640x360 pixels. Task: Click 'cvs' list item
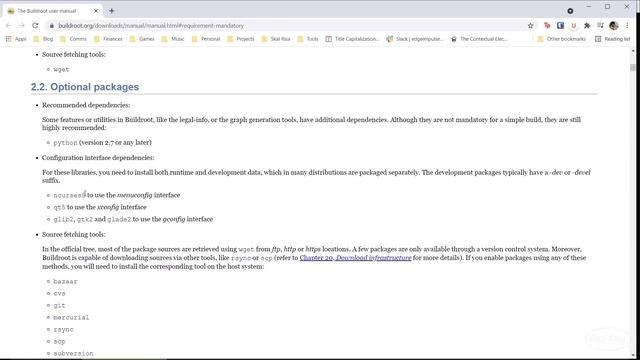point(59,293)
